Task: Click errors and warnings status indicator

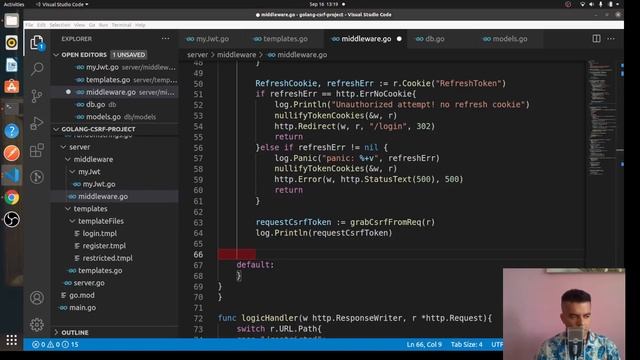Action: [55, 344]
